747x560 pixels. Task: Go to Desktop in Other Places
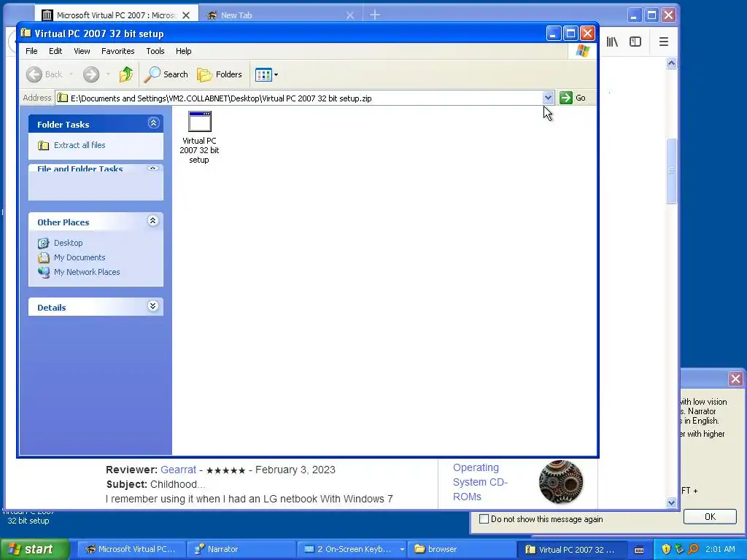pyautogui.click(x=68, y=243)
